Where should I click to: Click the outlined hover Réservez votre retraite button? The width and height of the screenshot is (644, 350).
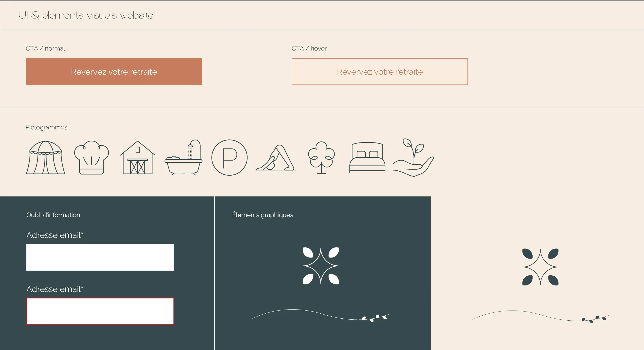coord(380,72)
